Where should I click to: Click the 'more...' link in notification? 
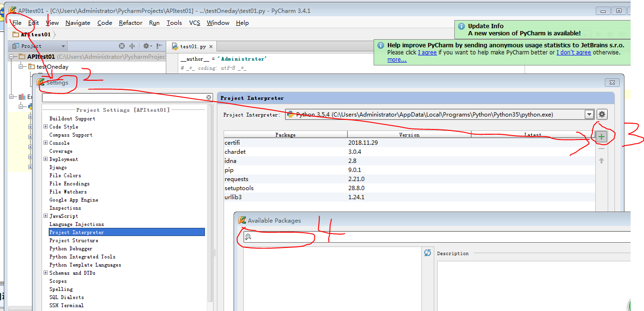(x=397, y=60)
